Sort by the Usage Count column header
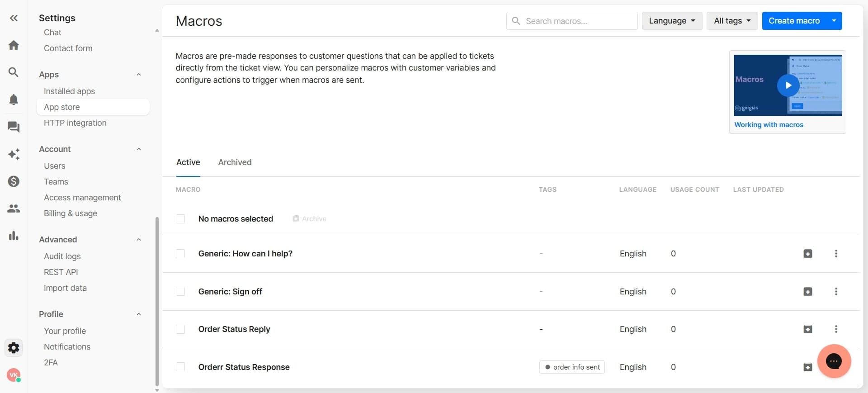868x393 pixels. click(x=694, y=189)
